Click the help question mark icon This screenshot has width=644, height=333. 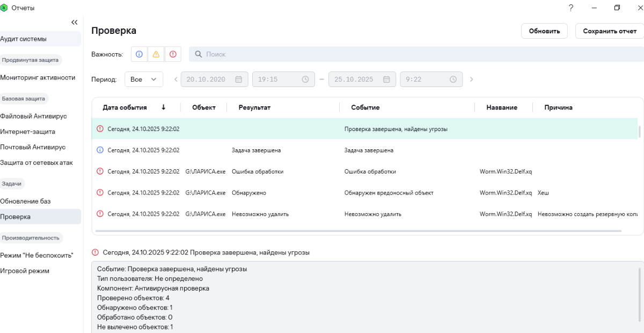click(x=570, y=8)
